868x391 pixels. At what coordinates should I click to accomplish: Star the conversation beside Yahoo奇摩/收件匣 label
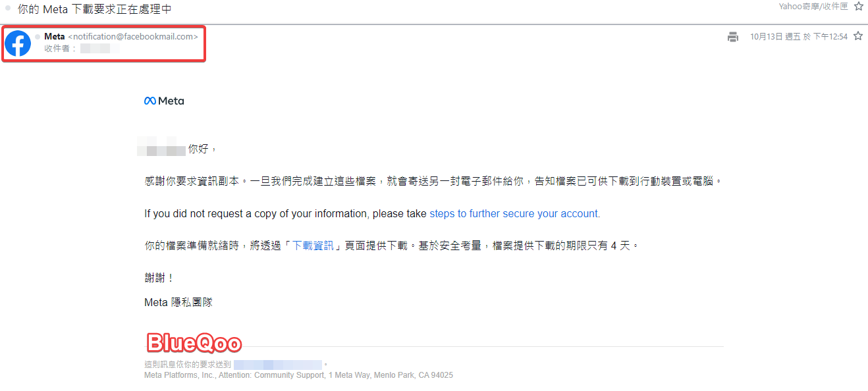point(858,7)
